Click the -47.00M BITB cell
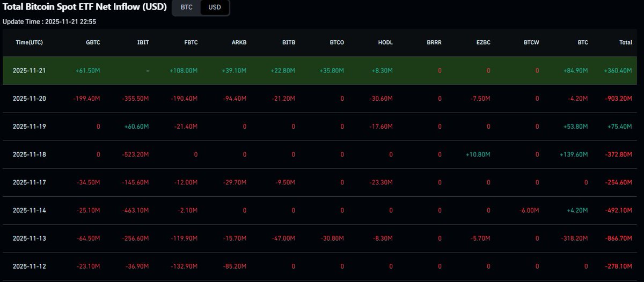This screenshot has width=644, height=282. [283, 238]
